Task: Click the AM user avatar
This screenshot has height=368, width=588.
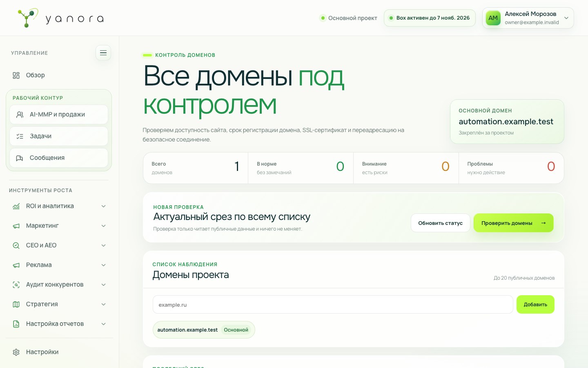Action: (x=493, y=18)
